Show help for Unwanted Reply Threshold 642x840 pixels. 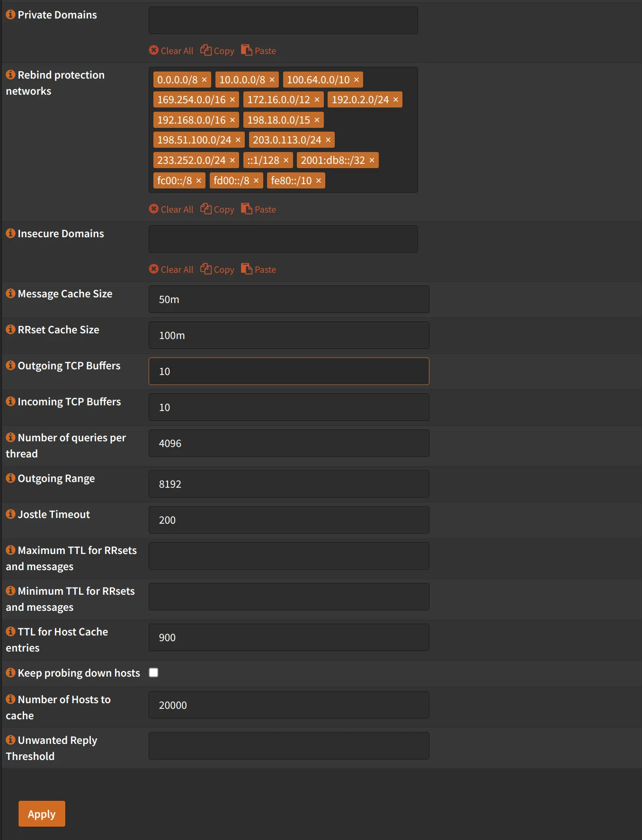10,740
